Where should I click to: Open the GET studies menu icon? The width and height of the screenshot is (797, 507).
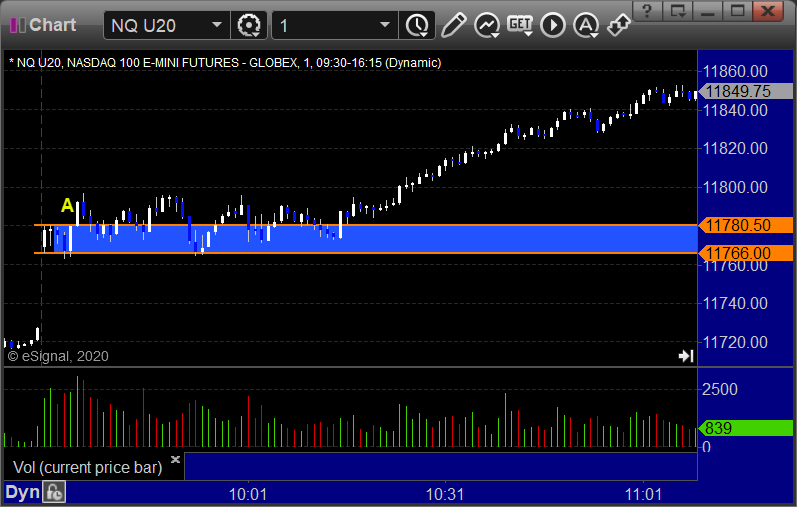point(520,25)
